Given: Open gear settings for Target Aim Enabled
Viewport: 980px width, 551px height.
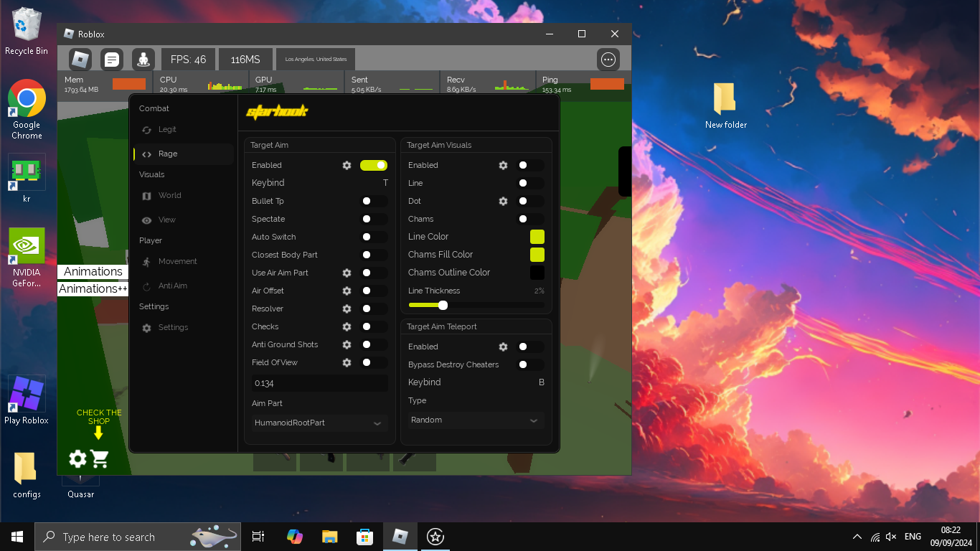Looking at the screenshot, I should [347, 165].
